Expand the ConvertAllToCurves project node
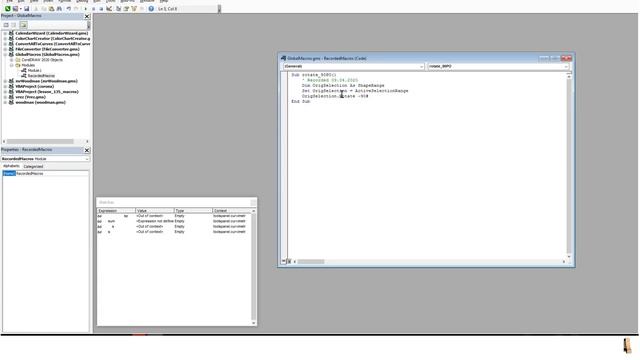The height and width of the screenshot is (360, 640). point(5,44)
